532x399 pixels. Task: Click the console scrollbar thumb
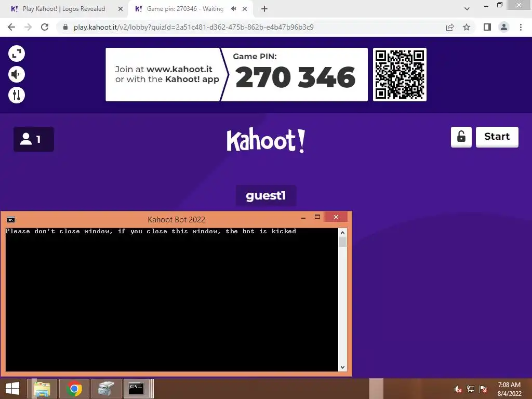(343, 242)
